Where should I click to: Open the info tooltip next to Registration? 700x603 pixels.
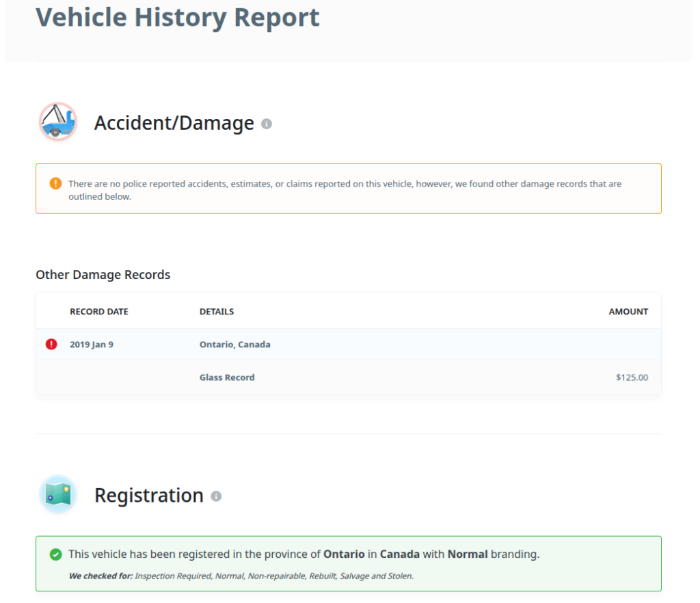[216, 496]
